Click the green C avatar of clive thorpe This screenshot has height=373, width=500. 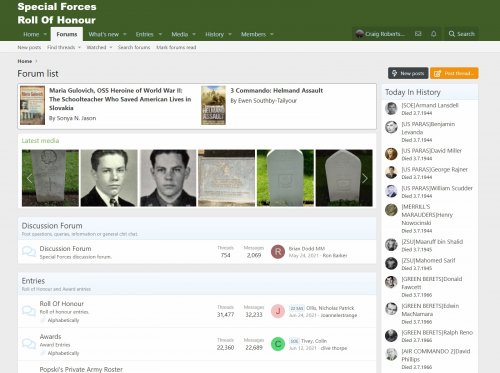[278, 344]
